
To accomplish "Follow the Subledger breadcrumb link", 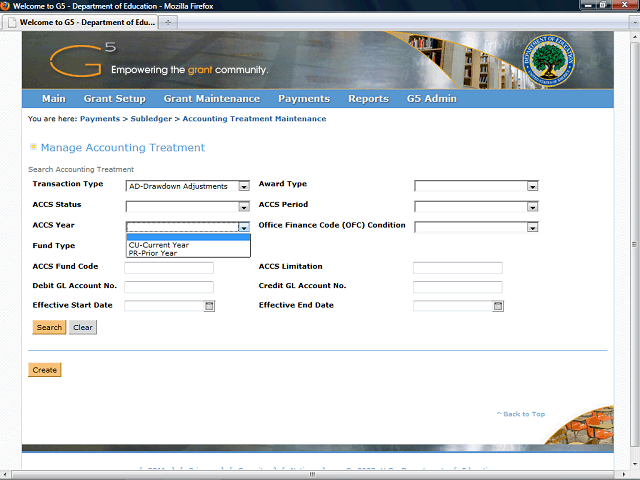I will [151, 119].
